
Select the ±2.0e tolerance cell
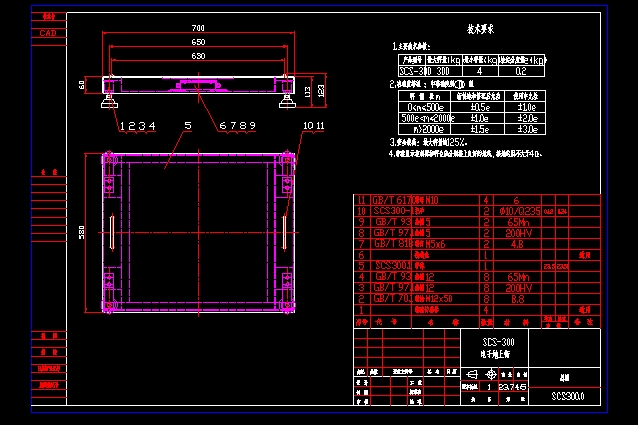click(x=527, y=118)
